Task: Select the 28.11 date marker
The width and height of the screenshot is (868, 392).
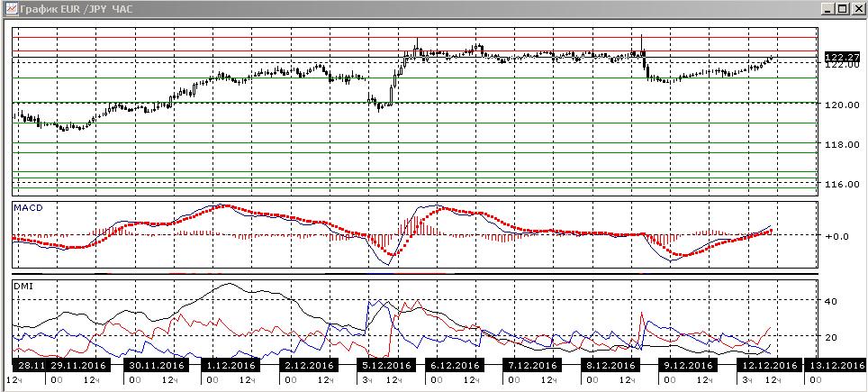Action: (x=29, y=366)
